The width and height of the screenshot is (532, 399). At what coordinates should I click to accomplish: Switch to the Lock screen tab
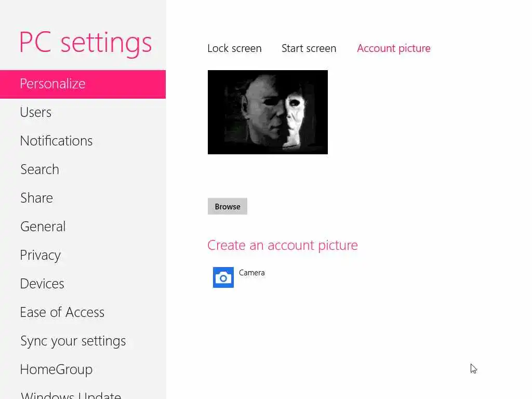[x=234, y=48]
